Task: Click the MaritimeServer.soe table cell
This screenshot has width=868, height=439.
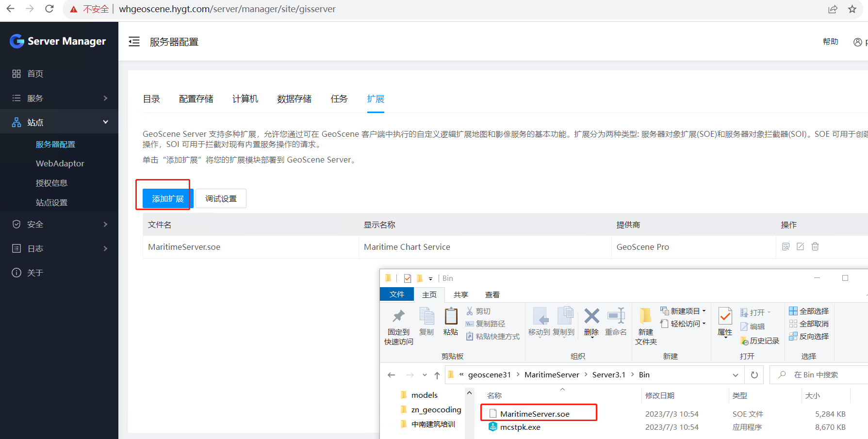Action: (251, 247)
